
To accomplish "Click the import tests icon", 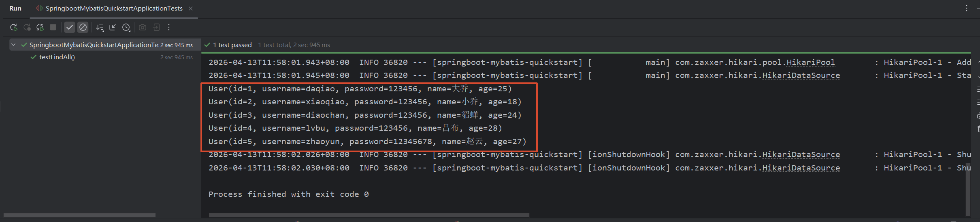I will coord(156,27).
